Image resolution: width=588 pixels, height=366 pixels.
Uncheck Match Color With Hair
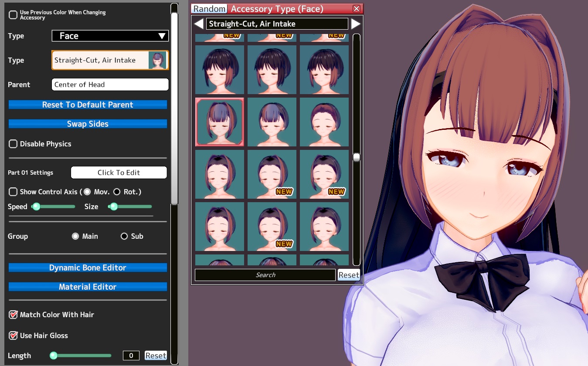tap(13, 315)
